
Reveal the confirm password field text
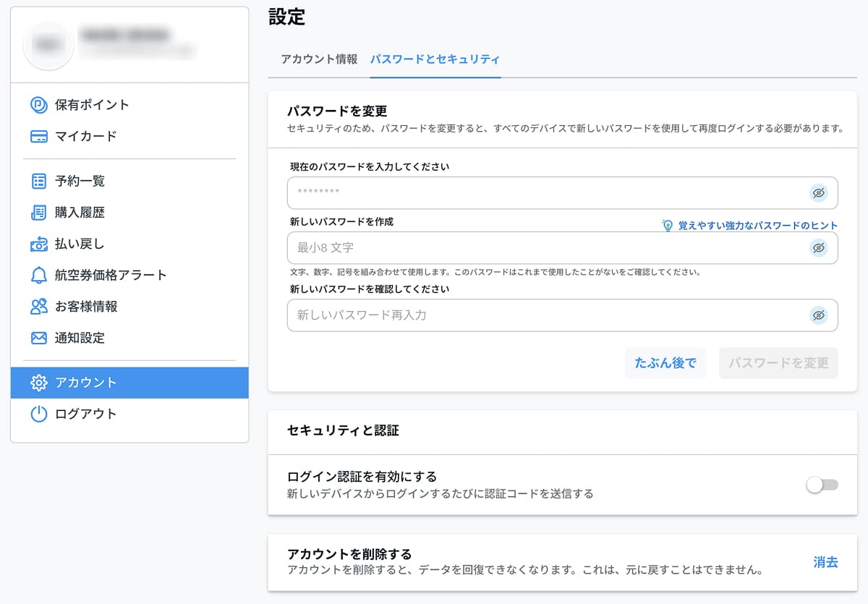pyautogui.click(x=818, y=315)
